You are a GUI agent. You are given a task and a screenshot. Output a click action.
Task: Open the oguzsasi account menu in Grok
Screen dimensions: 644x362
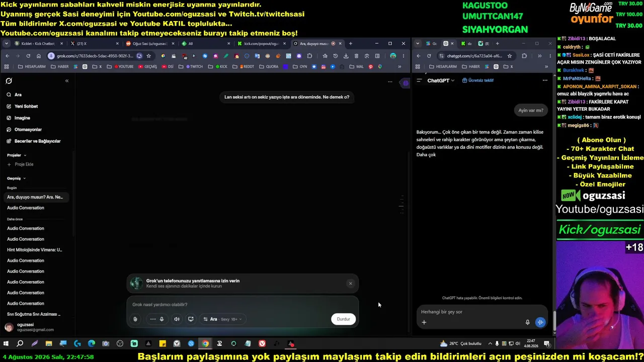coord(30,327)
